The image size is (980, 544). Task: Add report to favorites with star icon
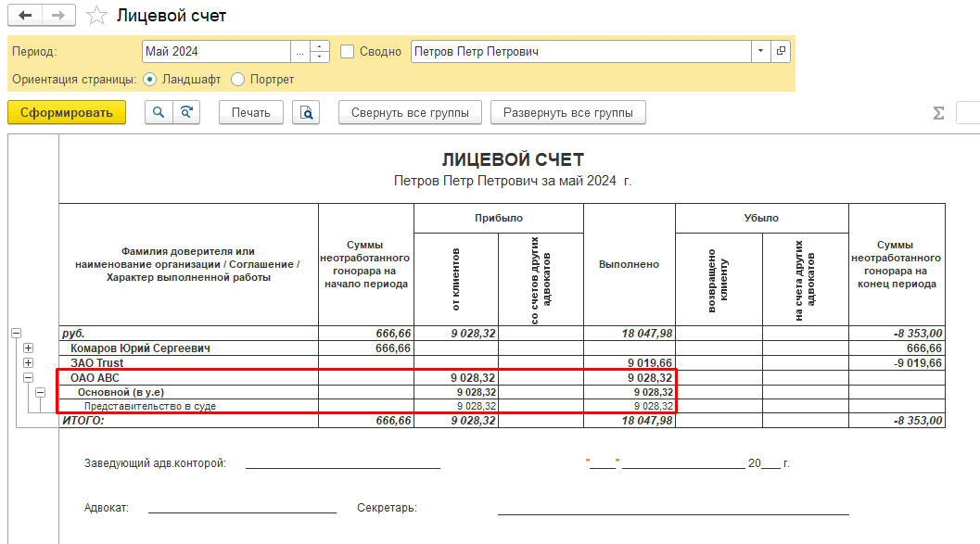coord(95,16)
